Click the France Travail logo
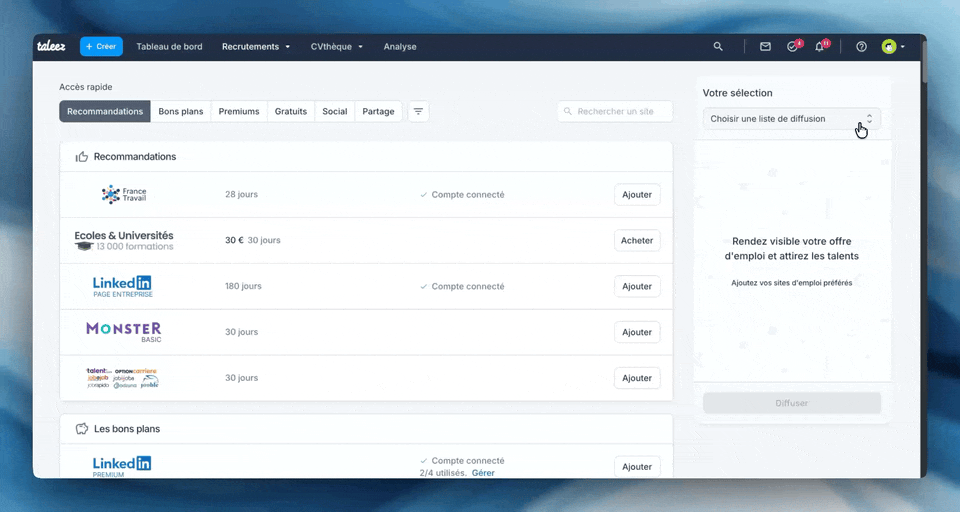960x512 pixels. tap(124, 195)
